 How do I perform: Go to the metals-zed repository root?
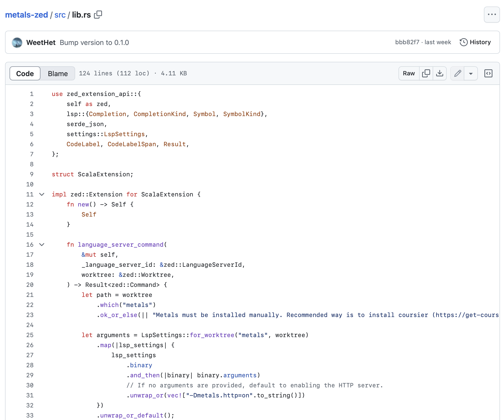coord(26,15)
